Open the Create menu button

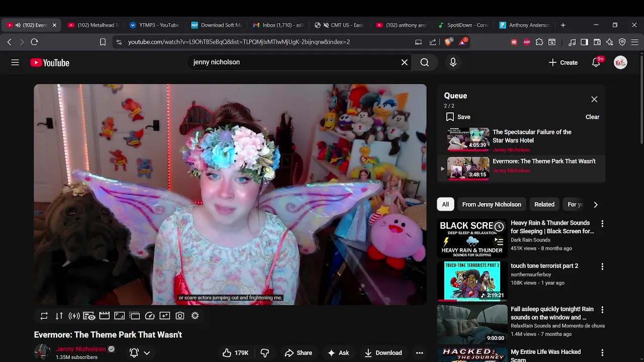(x=563, y=62)
